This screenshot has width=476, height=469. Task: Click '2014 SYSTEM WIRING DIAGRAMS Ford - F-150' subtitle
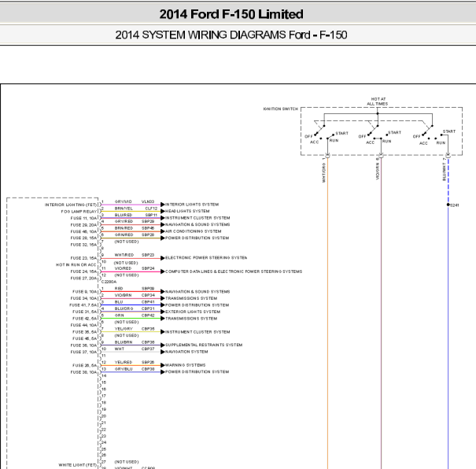231,35
